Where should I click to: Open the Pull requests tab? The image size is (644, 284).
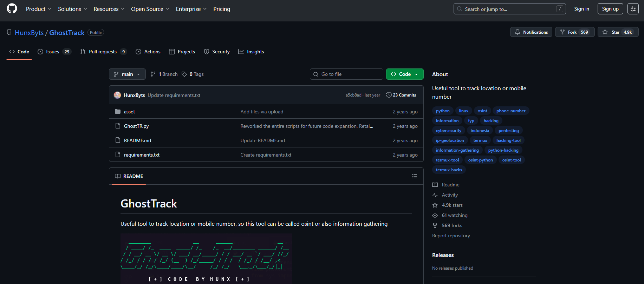[103, 52]
